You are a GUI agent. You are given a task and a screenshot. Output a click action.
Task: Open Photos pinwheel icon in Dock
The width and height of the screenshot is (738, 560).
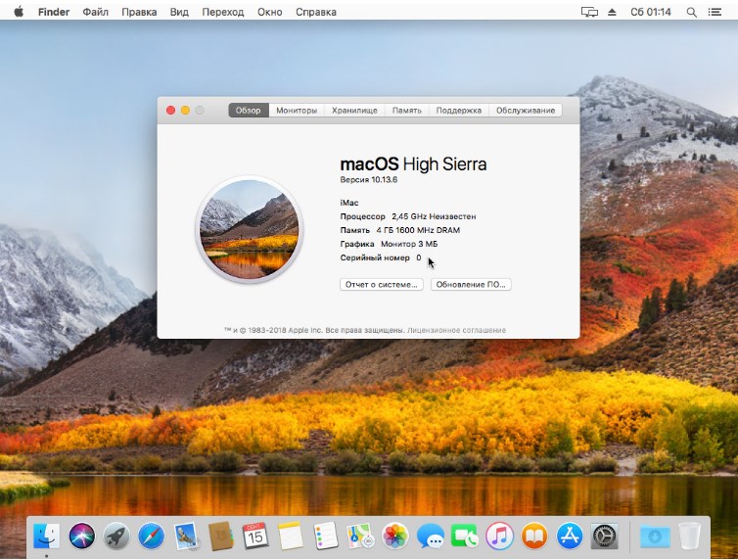pos(394,536)
